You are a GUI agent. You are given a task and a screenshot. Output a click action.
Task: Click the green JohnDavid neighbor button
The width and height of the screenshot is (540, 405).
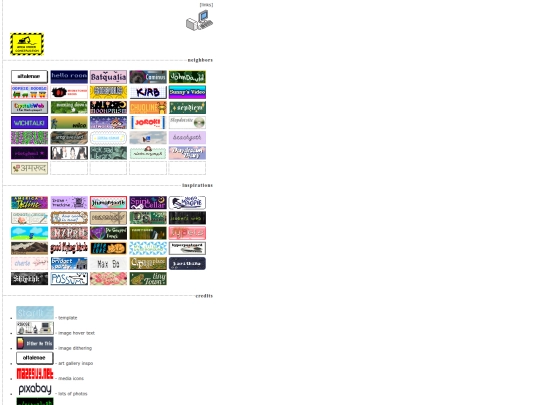coord(187,77)
